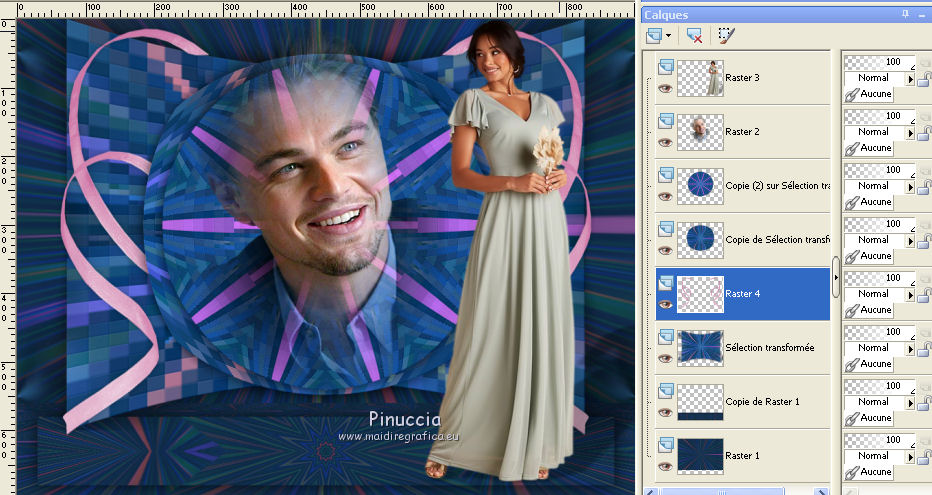Click link-set icon for Copie de Sélection transf layer
Viewport: 932px width, 495px height.
[852, 256]
